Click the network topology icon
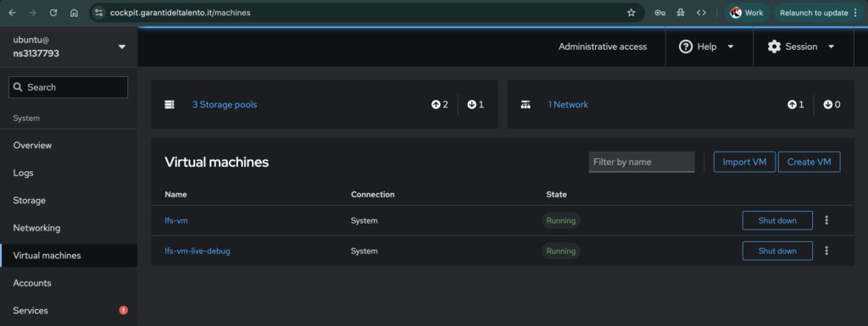This screenshot has height=326, width=868. click(526, 104)
